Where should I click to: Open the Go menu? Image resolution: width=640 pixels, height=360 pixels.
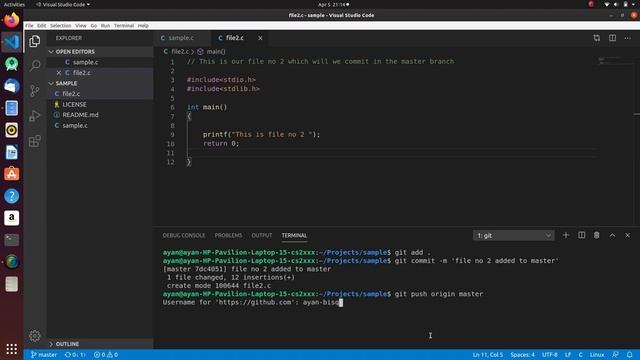click(94, 25)
